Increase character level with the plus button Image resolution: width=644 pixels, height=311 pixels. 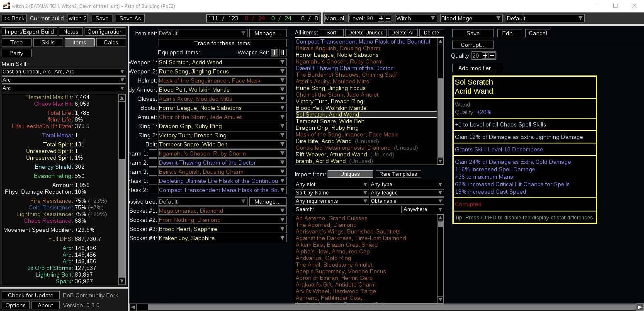[x=381, y=18]
